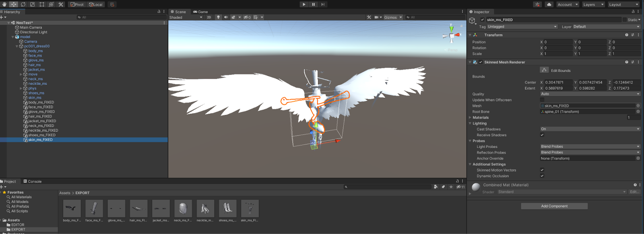
Task: Toggle 2D scene view mode
Action: point(209,17)
